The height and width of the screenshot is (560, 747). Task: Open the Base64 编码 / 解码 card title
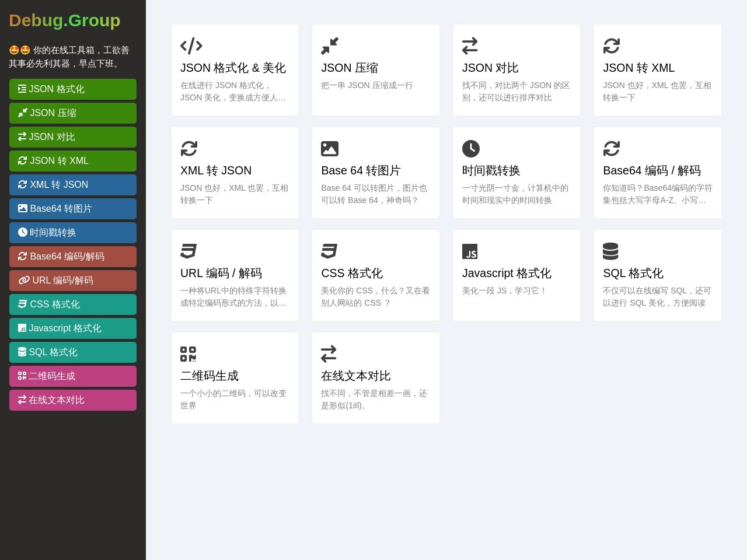(652, 170)
